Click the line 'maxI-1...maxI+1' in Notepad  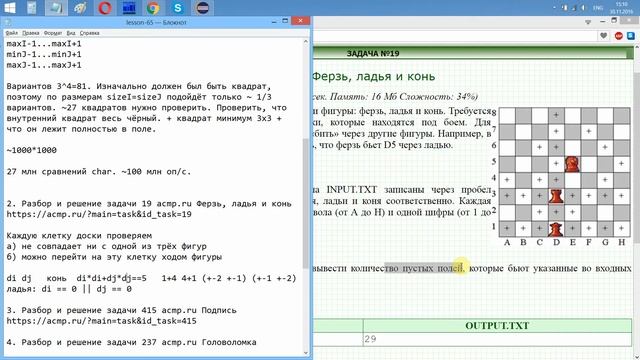pyautogui.click(x=44, y=44)
